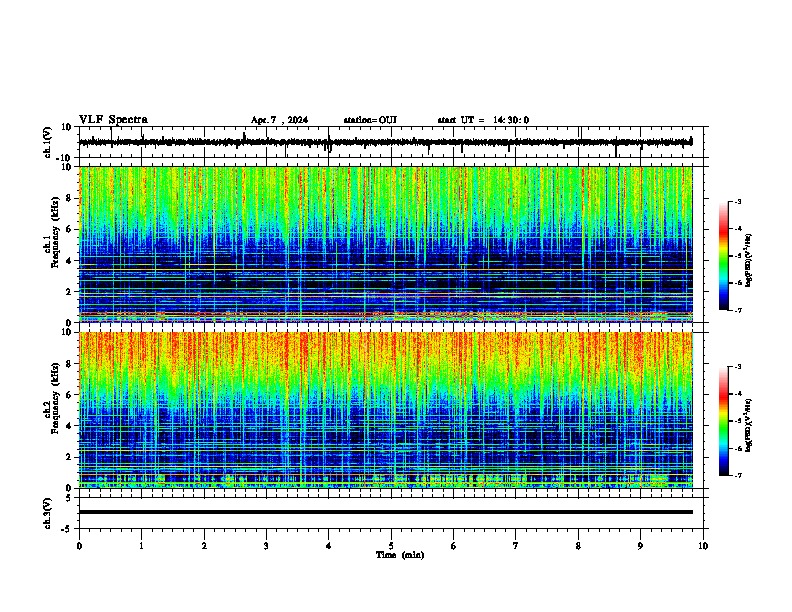Click the "station=OUI" label
This screenshot has height=612, width=792.
370,120
